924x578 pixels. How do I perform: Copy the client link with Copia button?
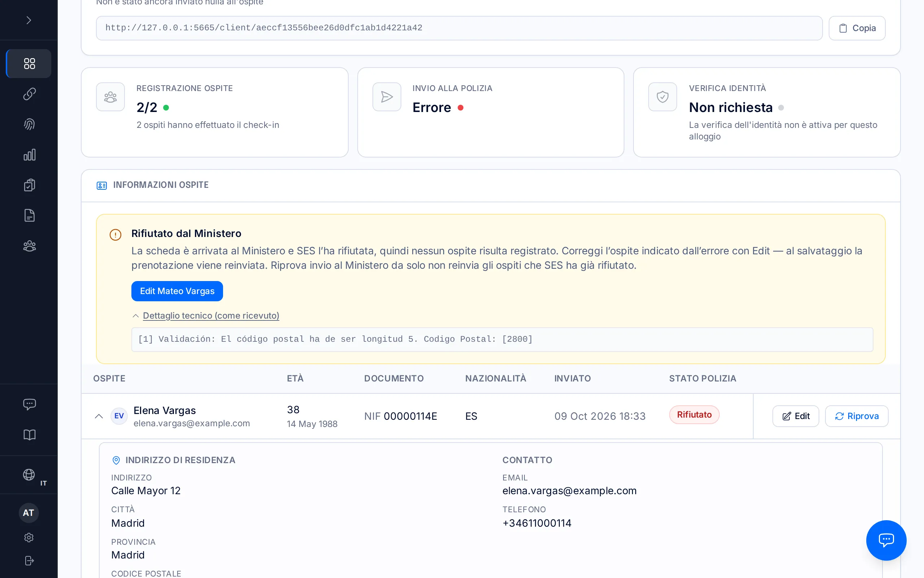(x=857, y=28)
